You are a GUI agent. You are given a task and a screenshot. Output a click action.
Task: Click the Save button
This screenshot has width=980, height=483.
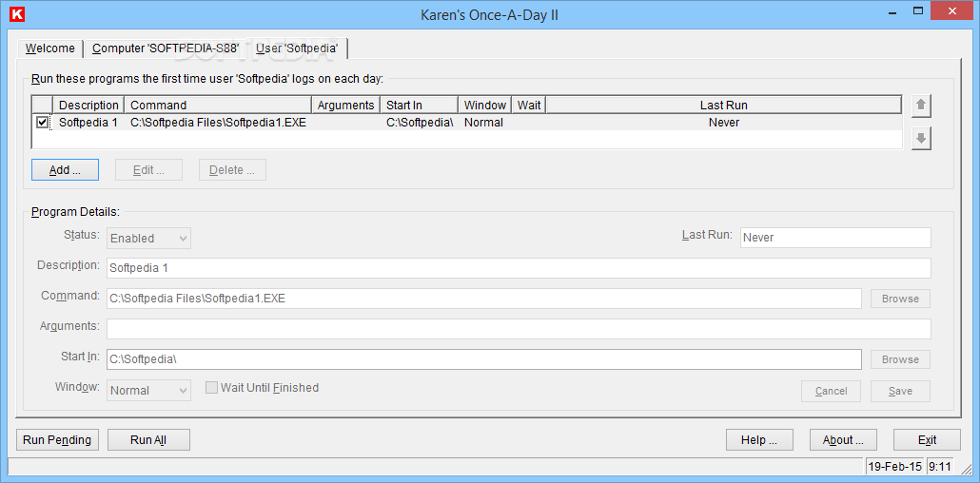coord(901,391)
